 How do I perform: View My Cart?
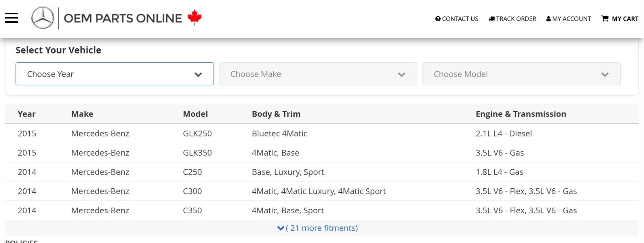[620, 19]
